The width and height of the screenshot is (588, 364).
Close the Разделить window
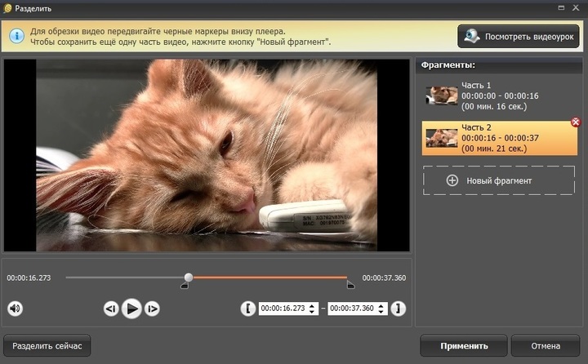(576, 7)
